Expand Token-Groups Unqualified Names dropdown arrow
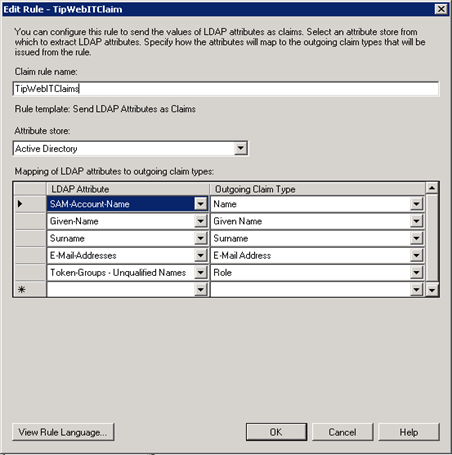Viewport: 452px width, 455px height. [x=201, y=273]
